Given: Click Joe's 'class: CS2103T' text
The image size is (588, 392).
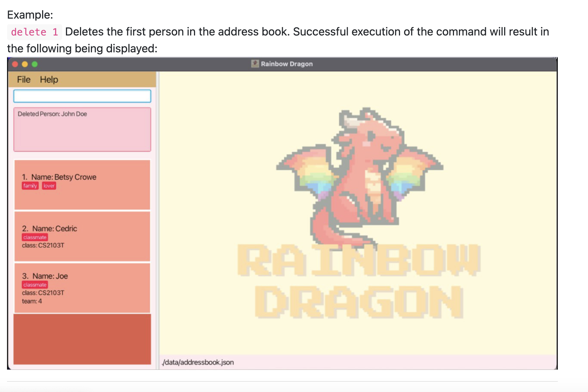Looking at the screenshot, I should coord(43,293).
